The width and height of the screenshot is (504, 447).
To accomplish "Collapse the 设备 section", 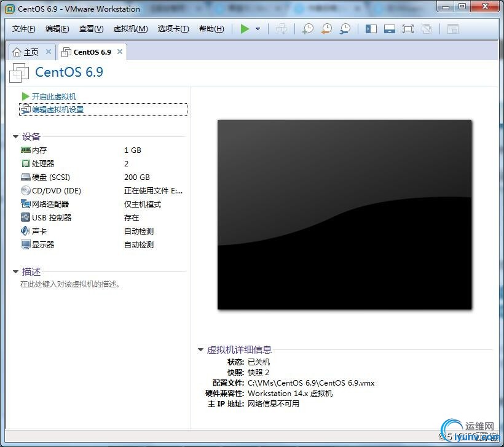I will tap(15, 136).
